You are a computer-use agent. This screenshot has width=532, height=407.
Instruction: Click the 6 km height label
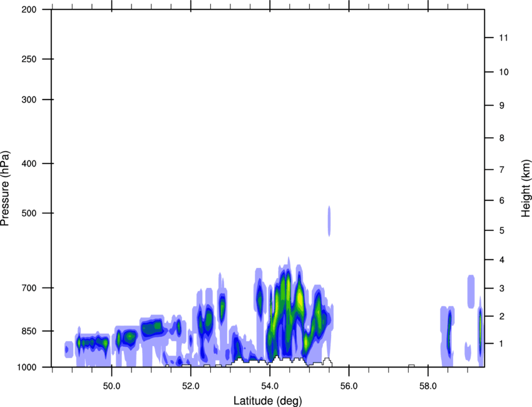[502, 200]
